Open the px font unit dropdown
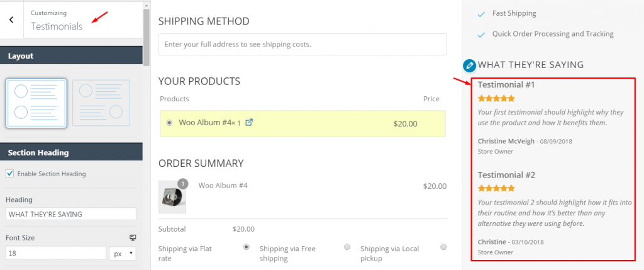 [123, 253]
